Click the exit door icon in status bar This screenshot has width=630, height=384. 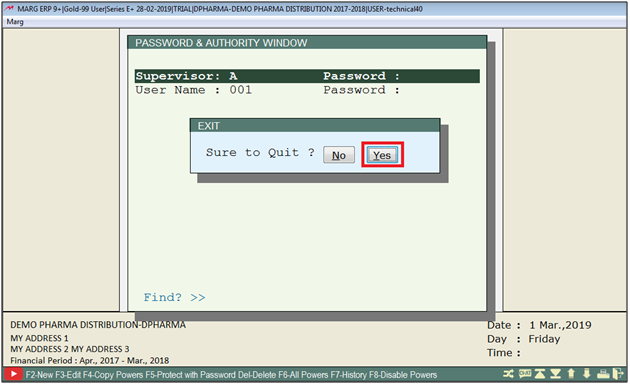(618, 374)
